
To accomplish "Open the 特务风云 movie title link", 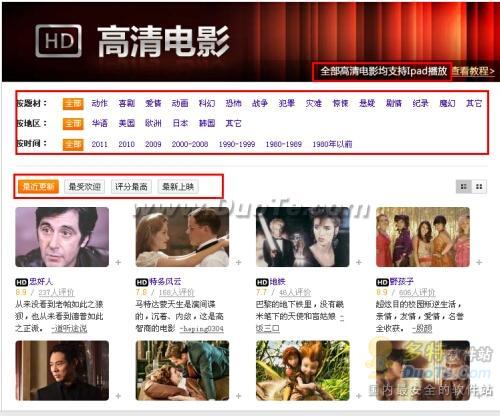I will coord(165,282).
